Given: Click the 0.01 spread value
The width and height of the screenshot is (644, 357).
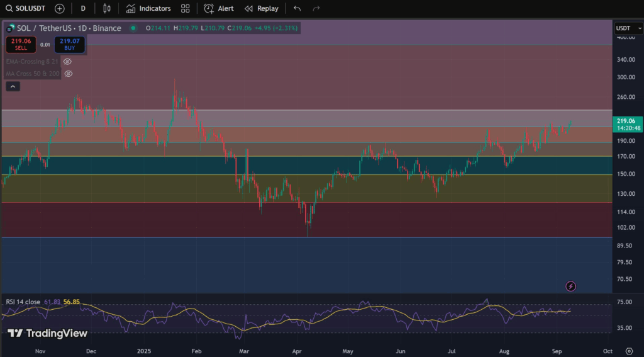Looking at the screenshot, I should 45,45.
